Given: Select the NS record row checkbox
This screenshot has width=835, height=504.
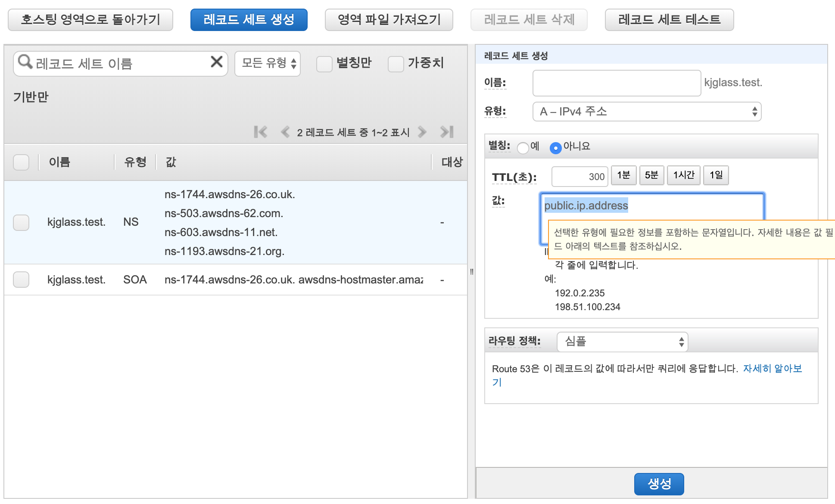Looking at the screenshot, I should pos(21,223).
